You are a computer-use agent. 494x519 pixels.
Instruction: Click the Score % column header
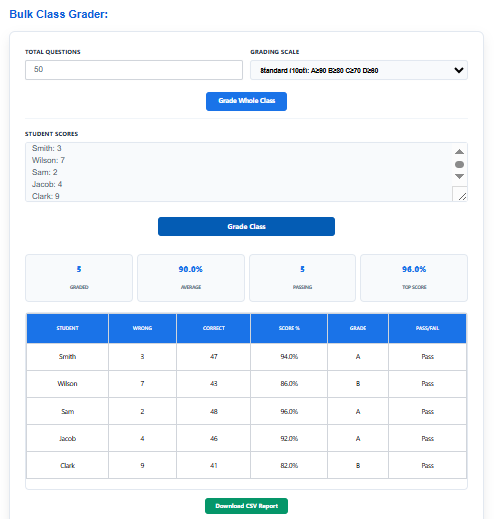coord(289,328)
